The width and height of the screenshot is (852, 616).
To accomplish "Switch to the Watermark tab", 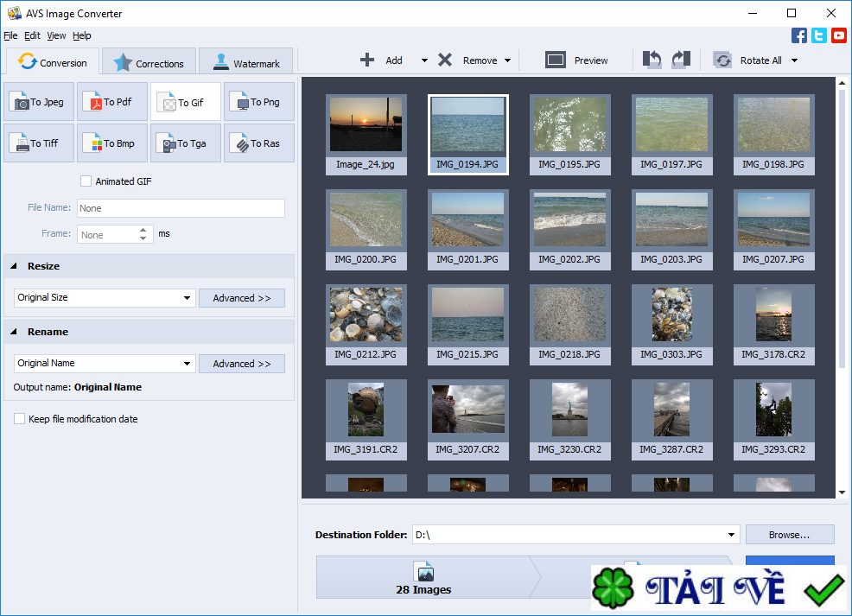I will pos(245,60).
